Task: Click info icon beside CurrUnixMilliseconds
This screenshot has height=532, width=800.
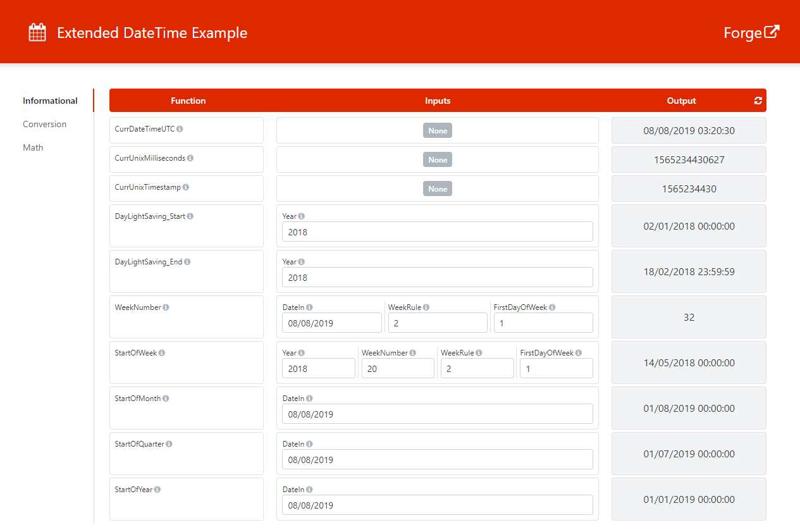Action: click(x=190, y=158)
